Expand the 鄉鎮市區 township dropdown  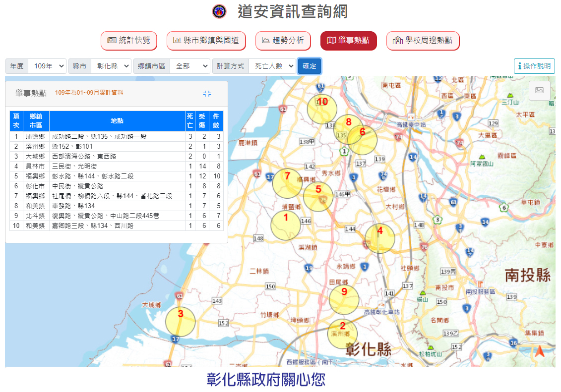tap(189, 66)
